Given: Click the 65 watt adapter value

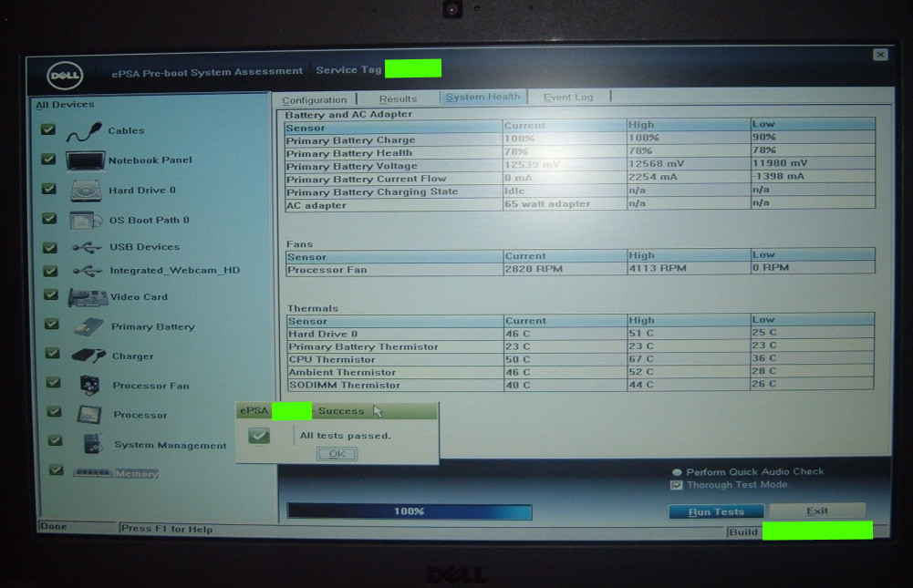Looking at the screenshot, I should [x=547, y=204].
